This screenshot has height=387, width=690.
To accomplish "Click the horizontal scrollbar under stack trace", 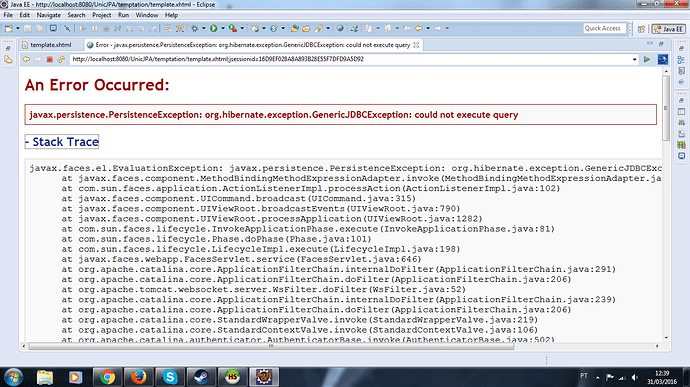I will [272, 346].
